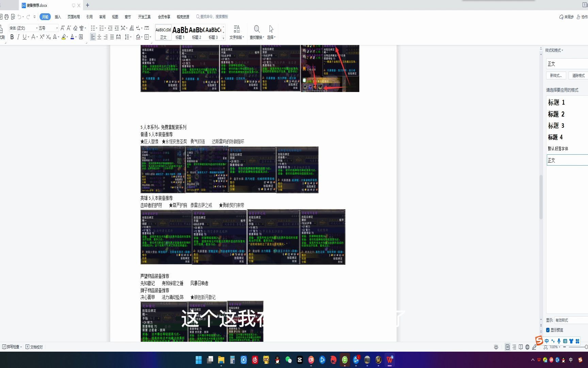Toggle underline formatting
588x368 pixels.
tap(24, 37)
